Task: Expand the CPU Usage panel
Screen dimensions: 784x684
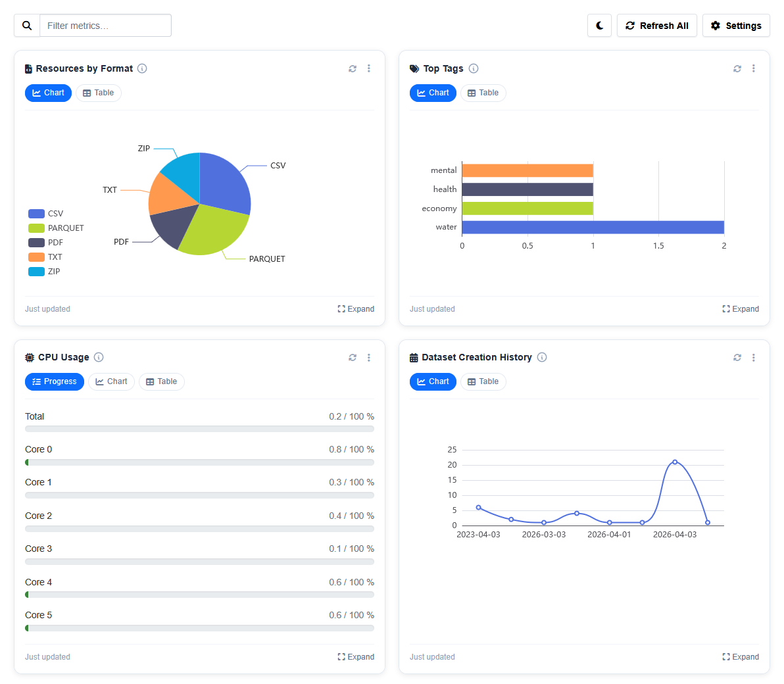Action: pyautogui.click(x=356, y=656)
